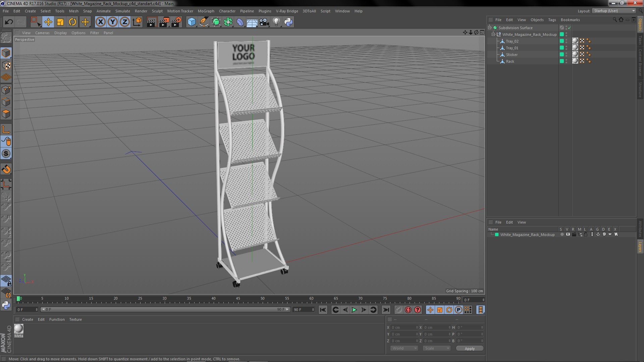Viewport: 644px width, 362px height.
Task: Click the magnet tool icon
Action: click(x=6, y=169)
